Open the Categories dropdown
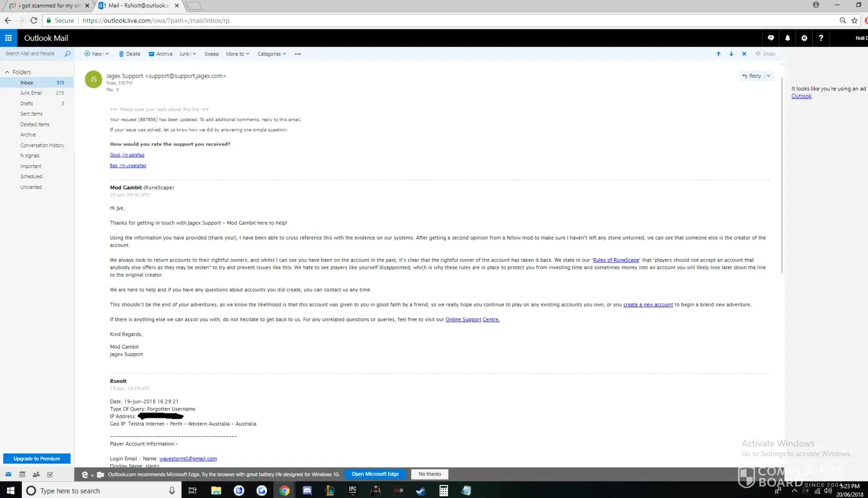868x498 pixels. (271, 54)
